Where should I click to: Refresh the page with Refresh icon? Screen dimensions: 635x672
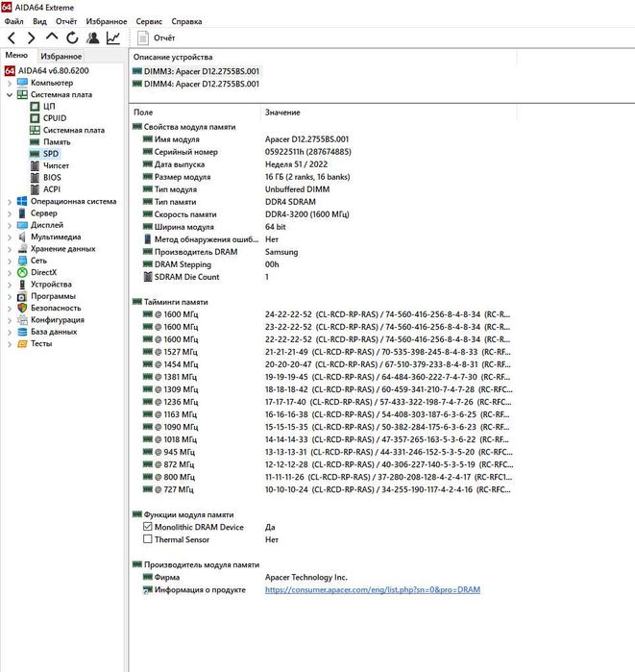pyautogui.click(x=72, y=38)
